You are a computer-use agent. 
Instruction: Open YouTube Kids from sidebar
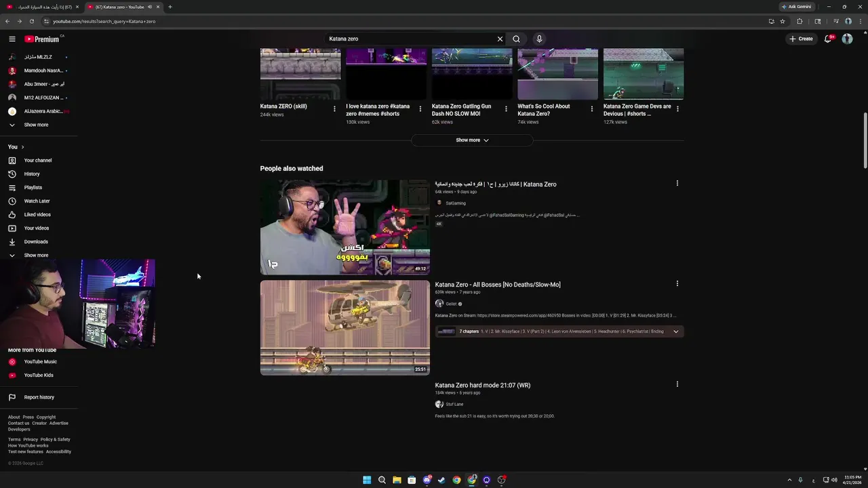tap(39, 375)
